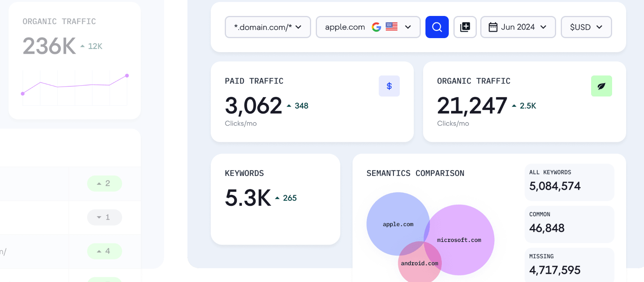Expand the apple.com search engine dropdown arrow
This screenshot has width=644, height=282.
pyautogui.click(x=408, y=27)
